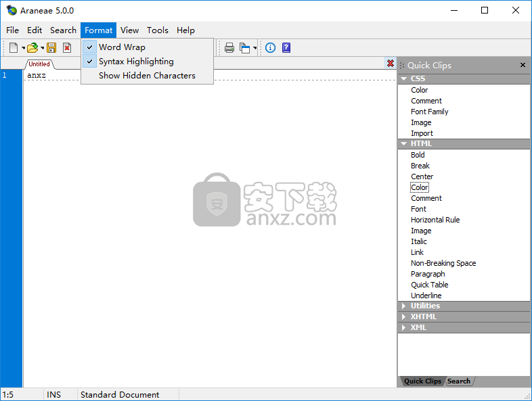Open the Edit menu
532x401 pixels.
[x=35, y=30]
